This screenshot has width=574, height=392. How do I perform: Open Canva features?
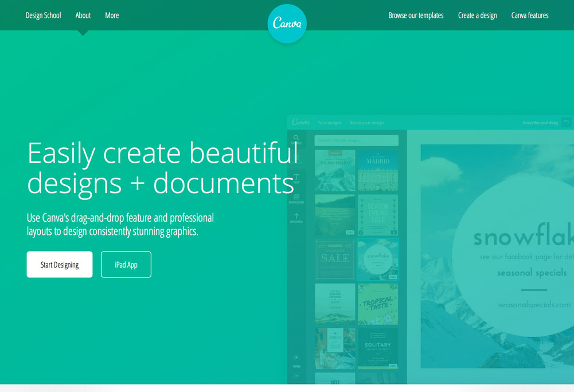click(x=530, y=15)
